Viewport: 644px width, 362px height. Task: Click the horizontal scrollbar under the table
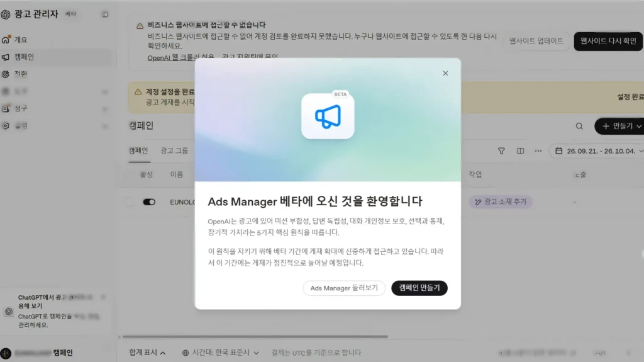(255, 336)
